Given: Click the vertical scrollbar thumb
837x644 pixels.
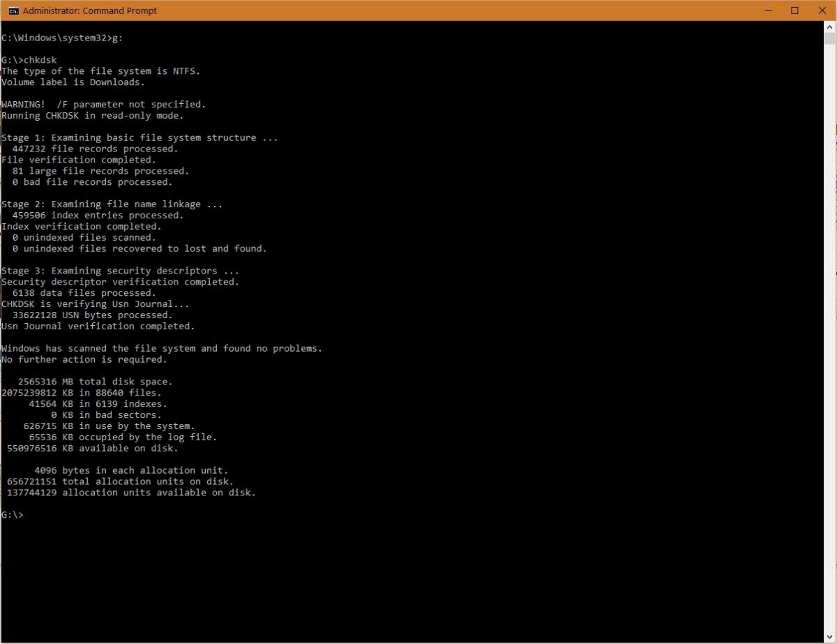Looking at the screenshot, I should (830, 39).
